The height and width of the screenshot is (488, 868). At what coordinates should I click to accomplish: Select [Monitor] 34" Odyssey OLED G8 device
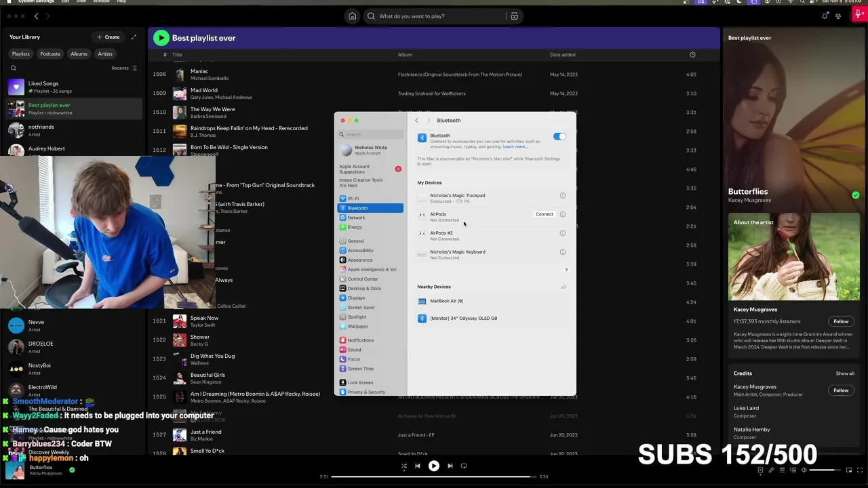tap(492, 319)
